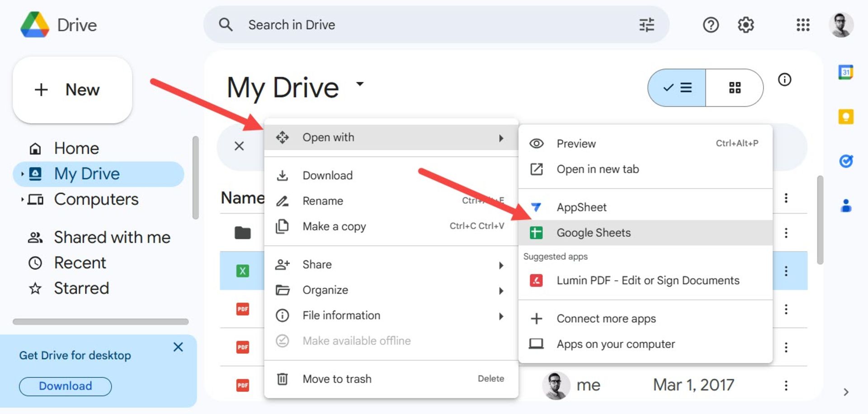Expand the My Drive title dropdown arrow
Image resolution: width=868 pixels, height=414 pixels.
(x=360, y=84)
